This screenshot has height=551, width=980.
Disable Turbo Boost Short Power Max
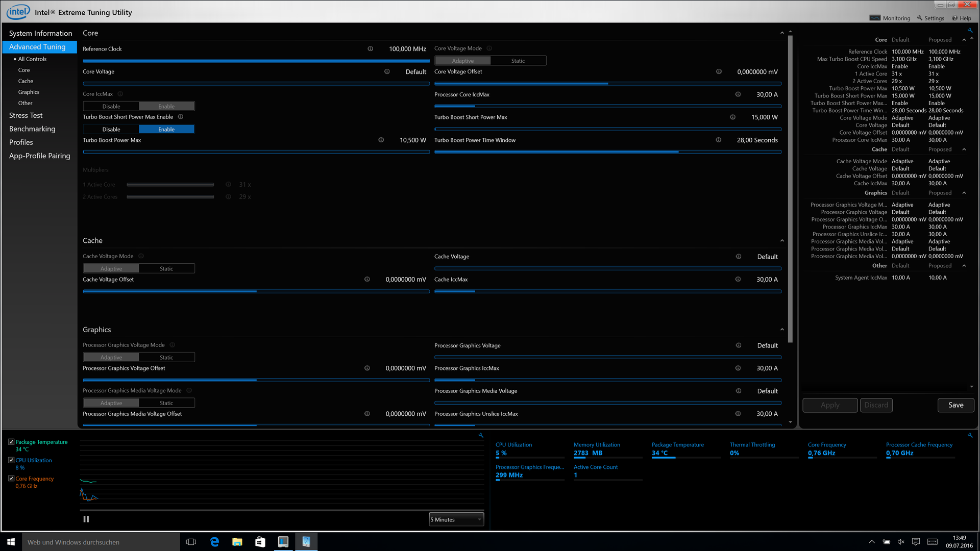(111, 129)
